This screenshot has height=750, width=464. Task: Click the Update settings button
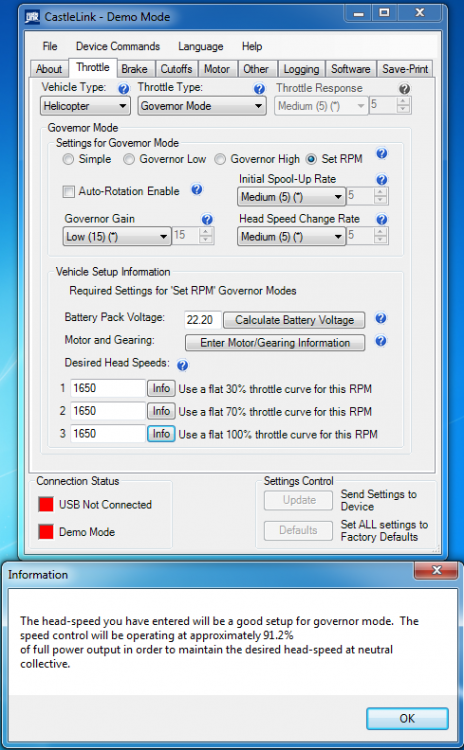(x=298, y=500)
